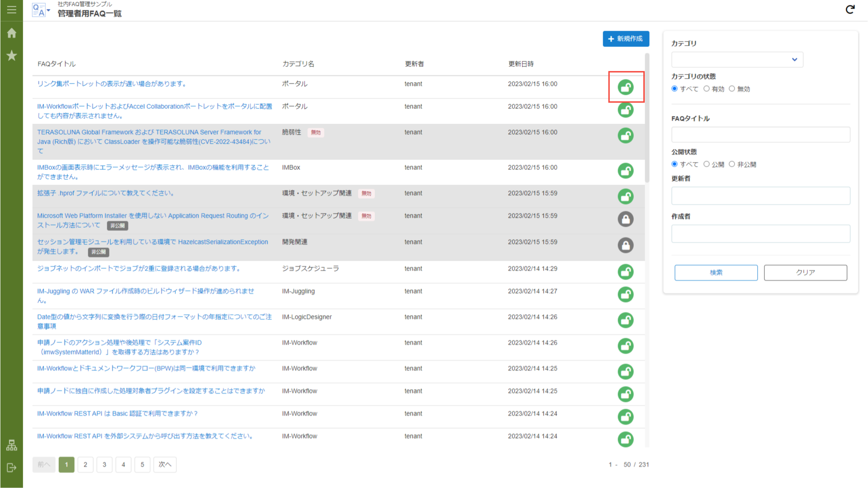868x488 pixels.
Task: Click the 新規作成 button
Action: pos(626,39)
